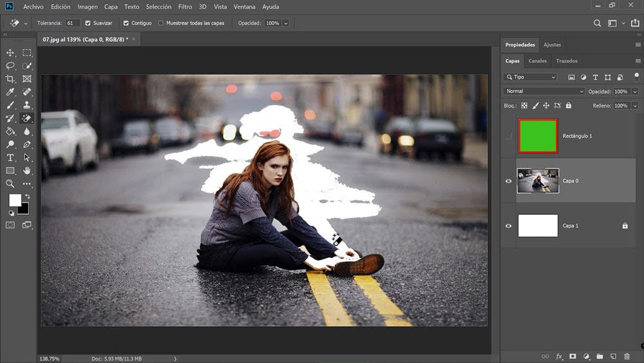Open the Tipo layer filter dropdown
Screen dimensions: 644x363
[x=530, y=77]
